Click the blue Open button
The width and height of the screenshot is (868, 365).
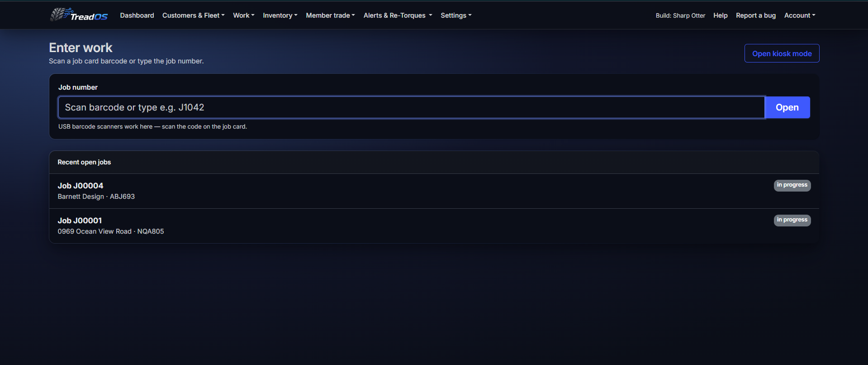coord(787,107)
